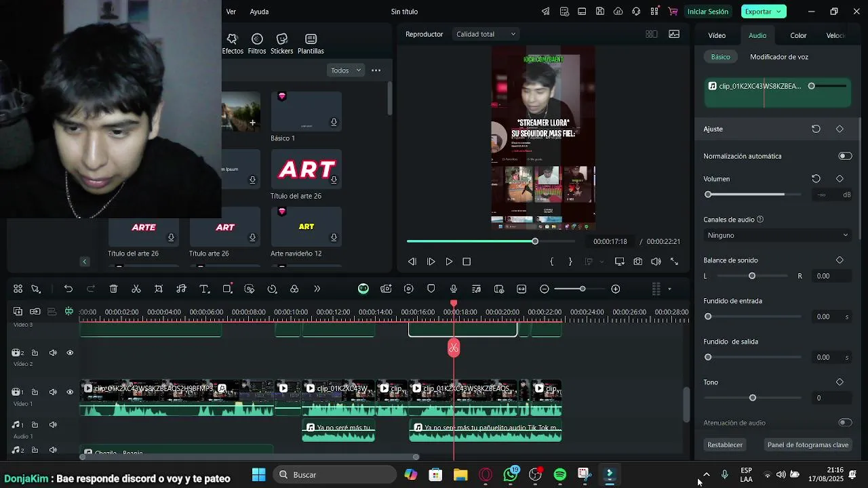Open the Exportar dropdown button
The image size is (868, 488).
pos(764,12)
